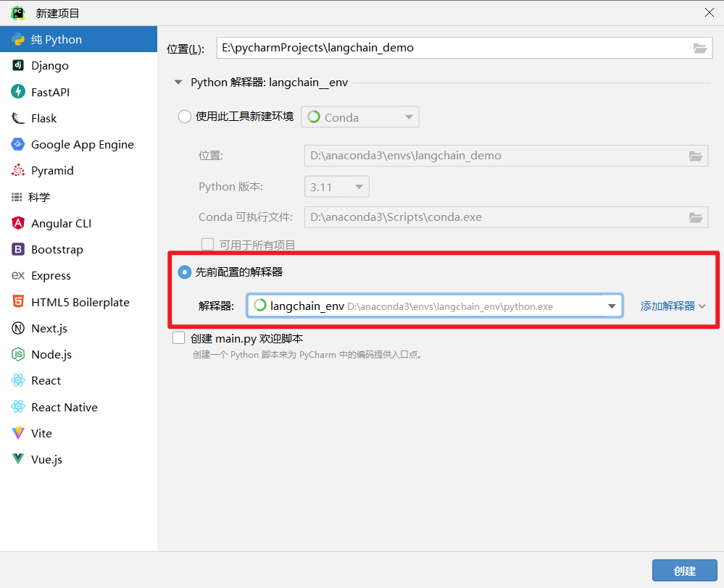Image resolution: width=724 pixels, height=588 pixels.
Task: Browse folder for project 位置(L) path
Action: (700, 48)
